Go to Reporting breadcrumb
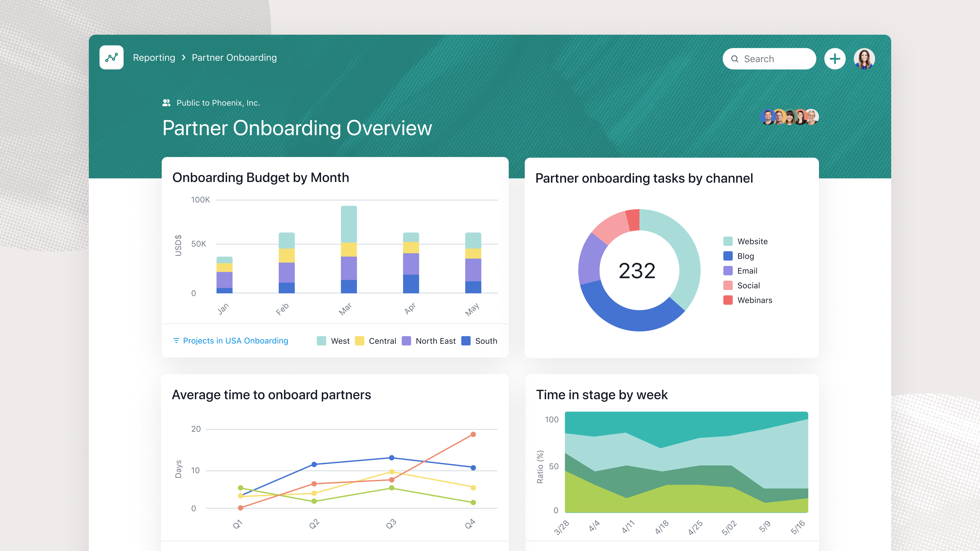The width and height of the screenshot is (980, 551). (154, 57)
